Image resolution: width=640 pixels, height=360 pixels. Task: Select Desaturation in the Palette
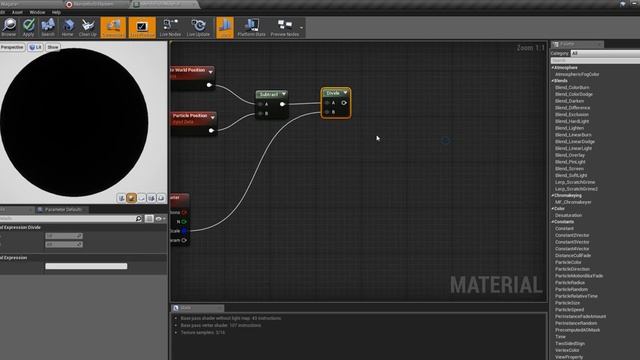tap(569, 216)
